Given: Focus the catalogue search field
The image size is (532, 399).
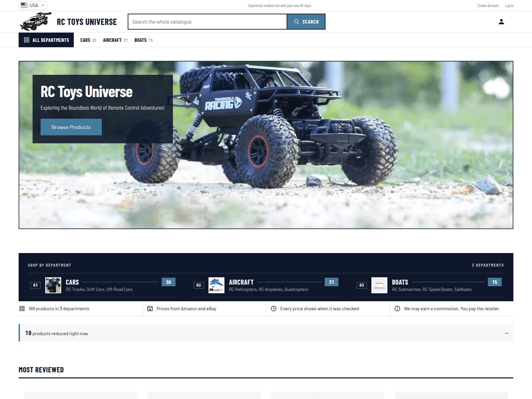Looking at the screenshot, I should click(x=207, y=22).
